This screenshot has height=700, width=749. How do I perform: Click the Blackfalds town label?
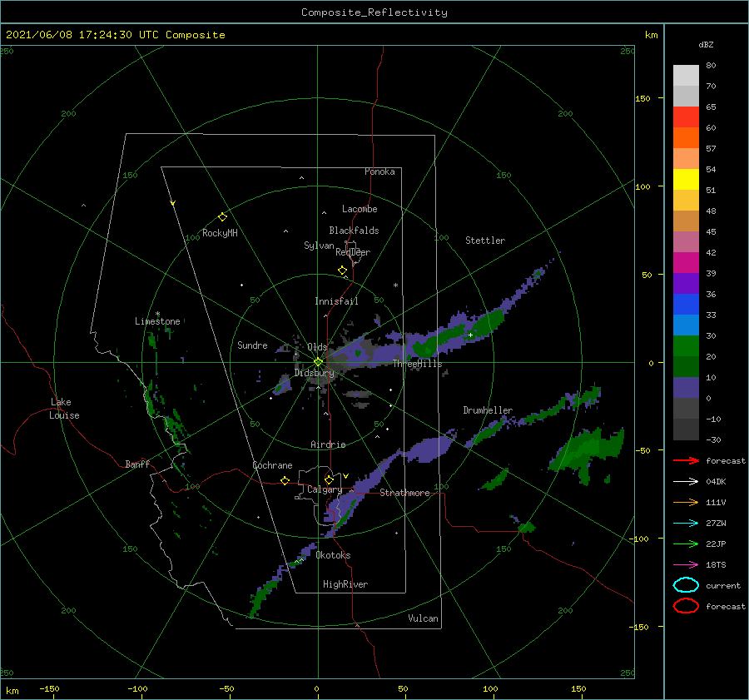[354, 231]
